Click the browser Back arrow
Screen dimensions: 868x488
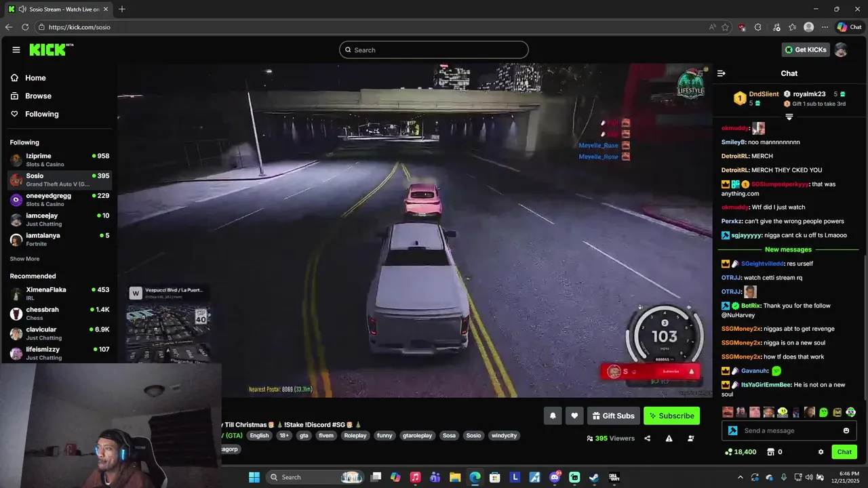click(9, 27)
